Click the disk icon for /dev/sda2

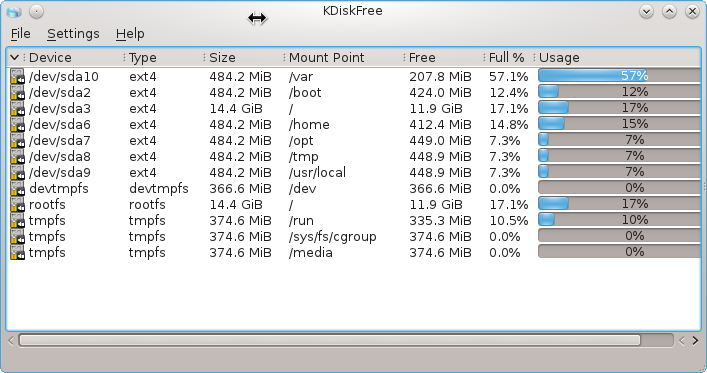tap(18, 92)
